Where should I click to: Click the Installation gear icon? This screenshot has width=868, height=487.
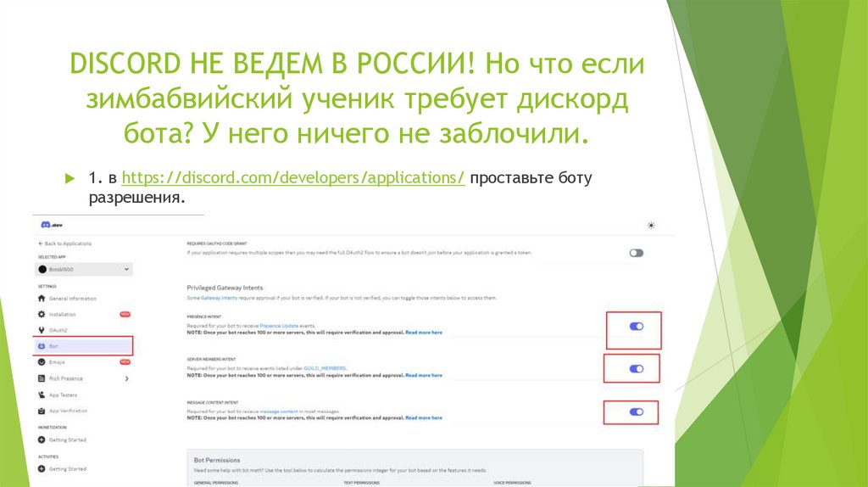click(42, 314)
